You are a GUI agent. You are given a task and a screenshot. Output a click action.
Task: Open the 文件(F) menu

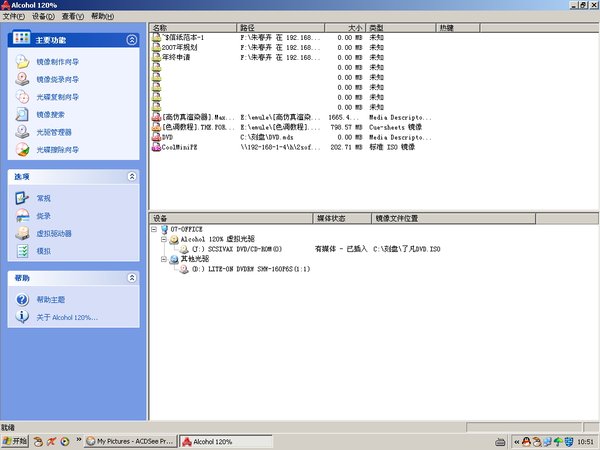[x=14, y=16]
